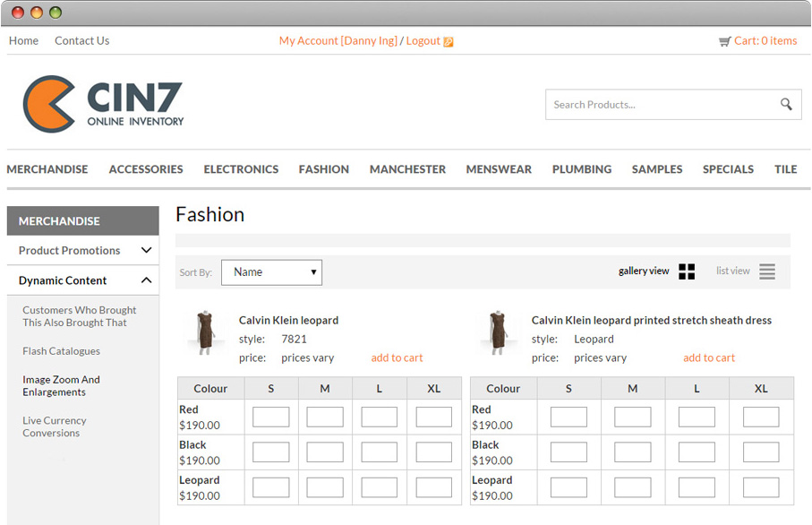
Task: Open Contact Us link
Action: (x=81, y=40)
